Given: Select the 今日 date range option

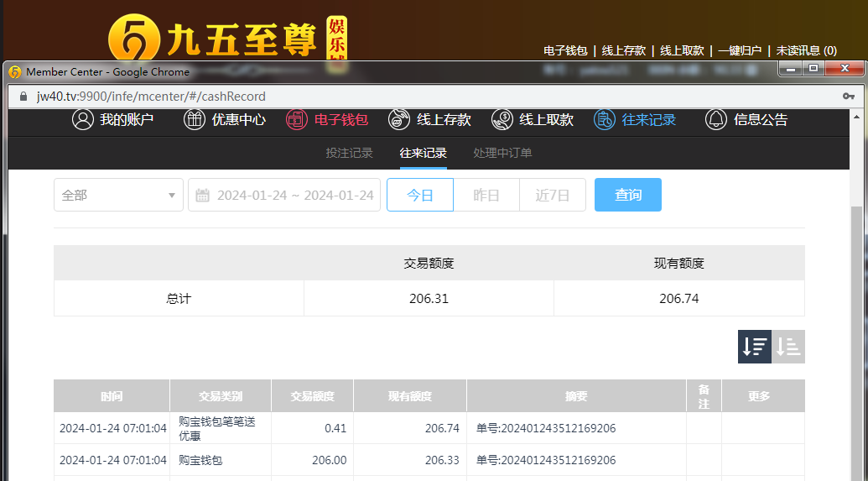Looking at the screenshot, I should tap(420, 195).
